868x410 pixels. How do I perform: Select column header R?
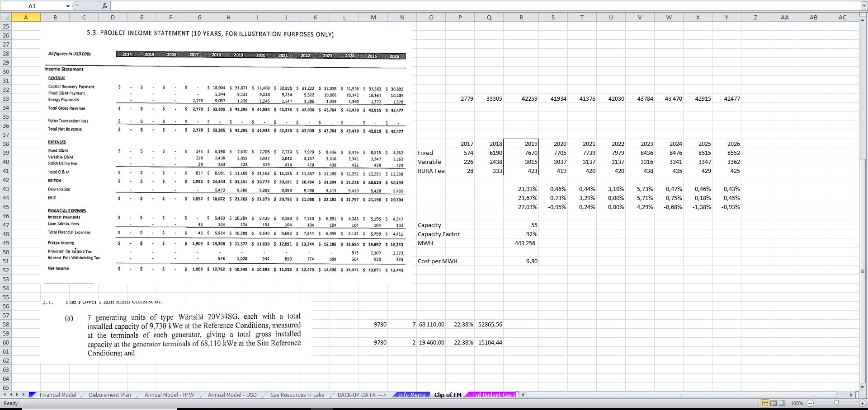coord(521,17)
